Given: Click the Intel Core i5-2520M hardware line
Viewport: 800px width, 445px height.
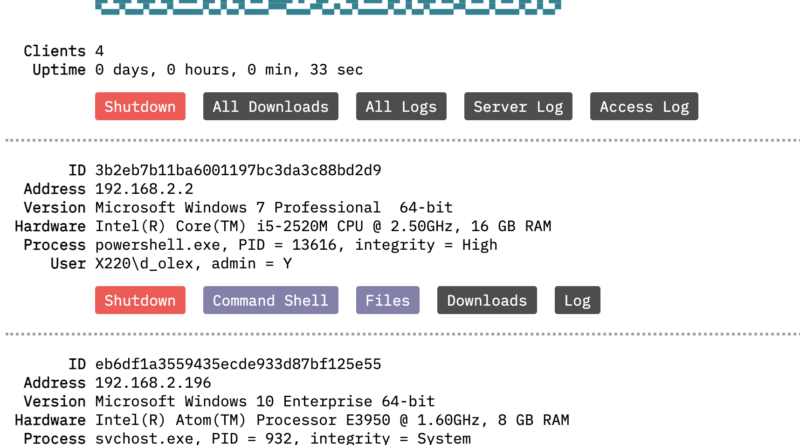Looking at the screenshot, I should click(323, 226).
